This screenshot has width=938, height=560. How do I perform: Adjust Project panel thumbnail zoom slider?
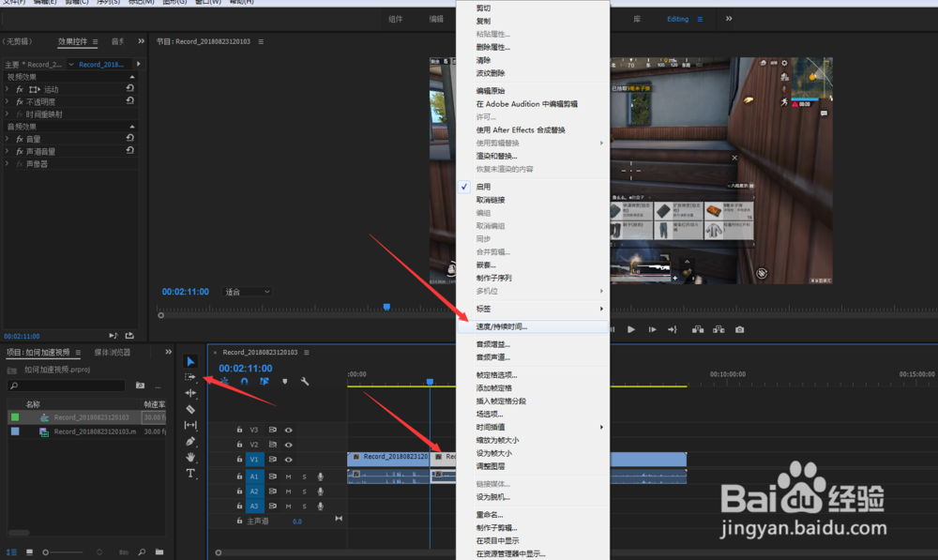point(64,552)
